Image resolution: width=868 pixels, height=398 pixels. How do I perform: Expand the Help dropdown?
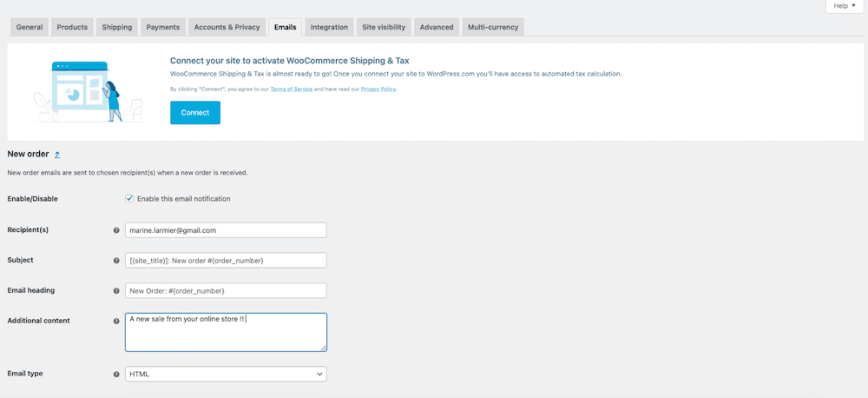point(845,5)
